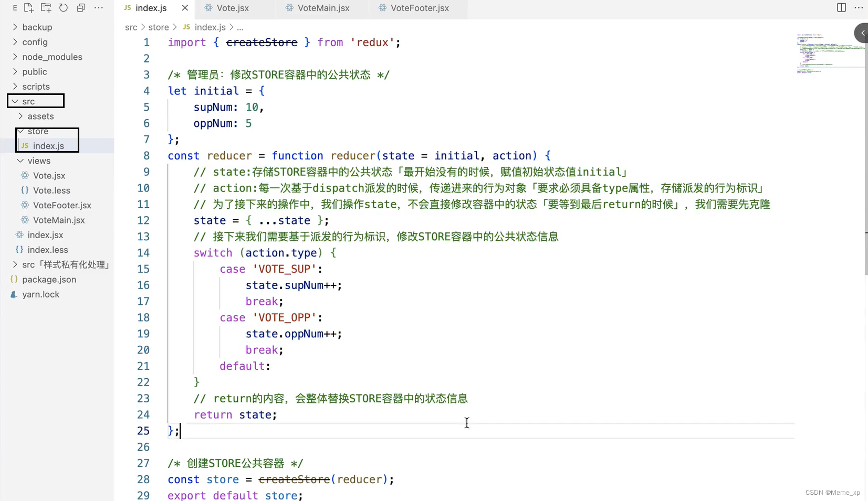Click 'state.oppNum++;' on line 19
This screenshot has width=868, height=501.
click(x=294, y=334)
